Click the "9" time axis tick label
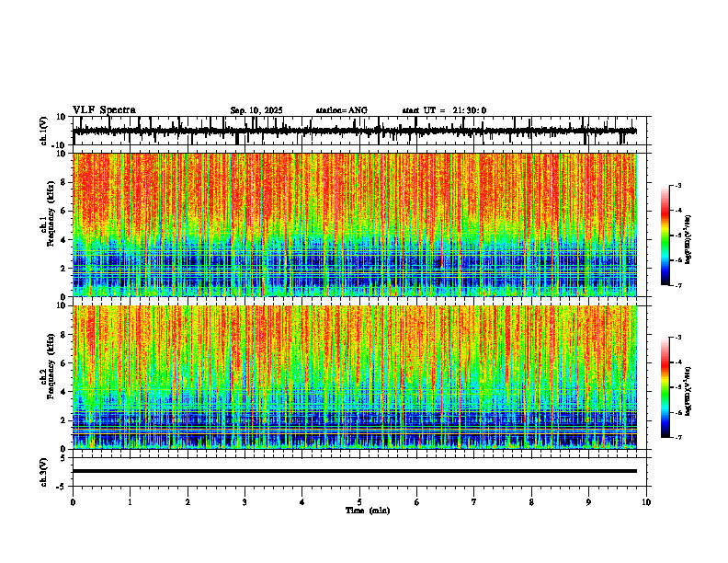 point(588,502)
